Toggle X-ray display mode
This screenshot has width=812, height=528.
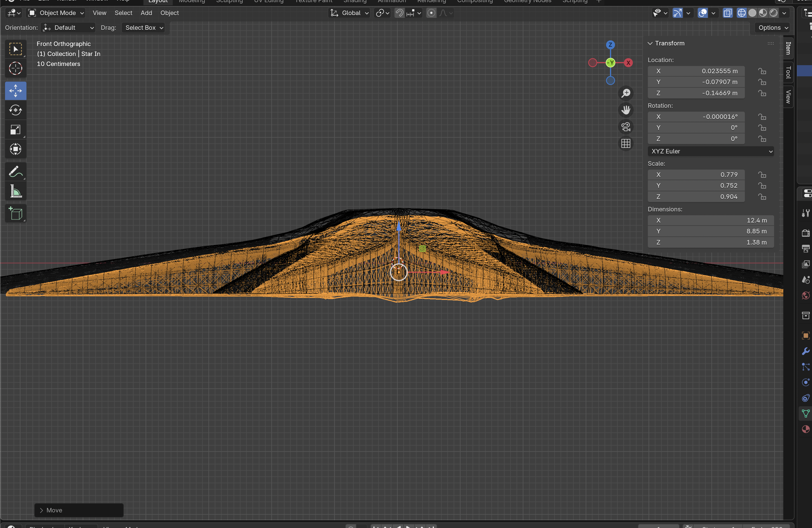[x=727, y=13]
